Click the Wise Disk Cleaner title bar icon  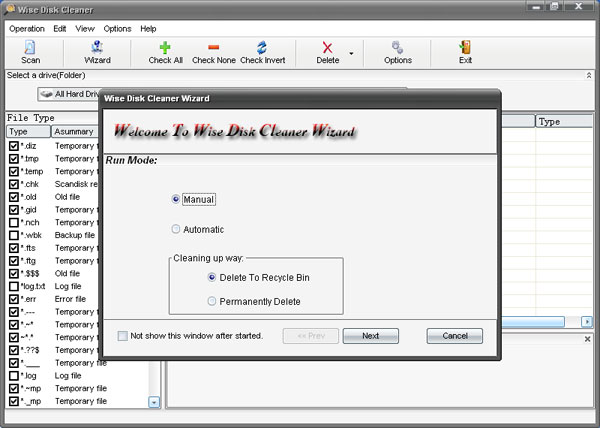[9, 9]
